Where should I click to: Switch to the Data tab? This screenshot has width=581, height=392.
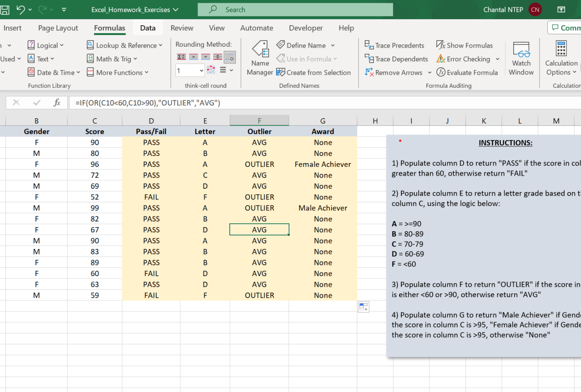tap(148, 28)
